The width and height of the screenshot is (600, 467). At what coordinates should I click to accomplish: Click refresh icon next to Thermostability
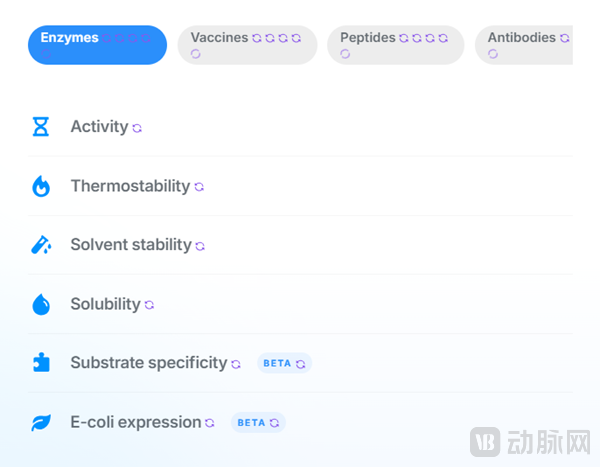(199, 187)
